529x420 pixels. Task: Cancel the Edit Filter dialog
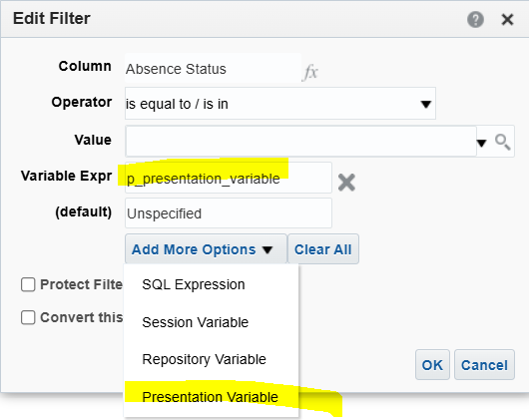(x=484, y=365)
